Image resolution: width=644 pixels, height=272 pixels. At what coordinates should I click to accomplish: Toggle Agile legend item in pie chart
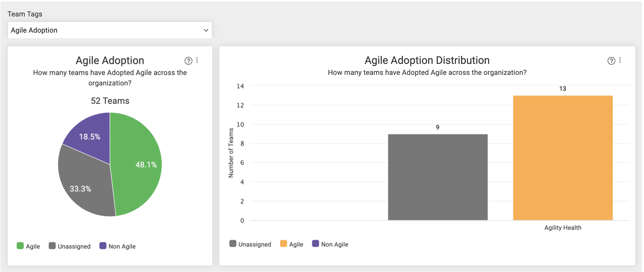tap(28, 246)
